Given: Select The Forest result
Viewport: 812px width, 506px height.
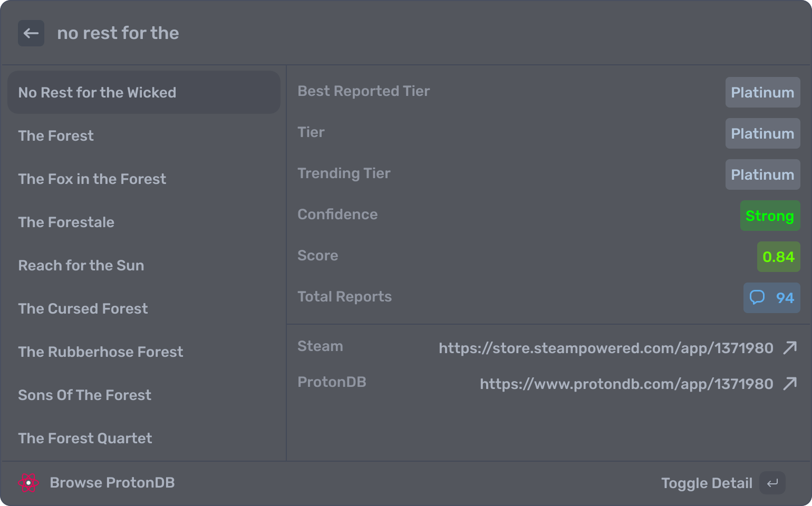Looking at the screenshot, I should (x=56, y=136).
